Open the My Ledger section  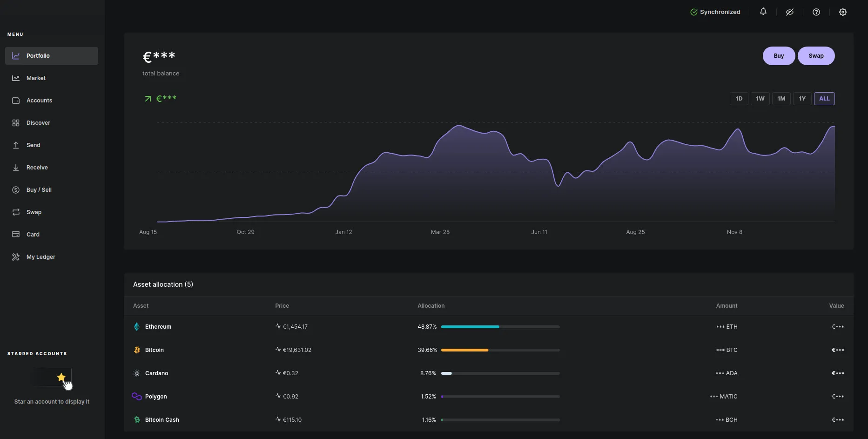(40, 257)
